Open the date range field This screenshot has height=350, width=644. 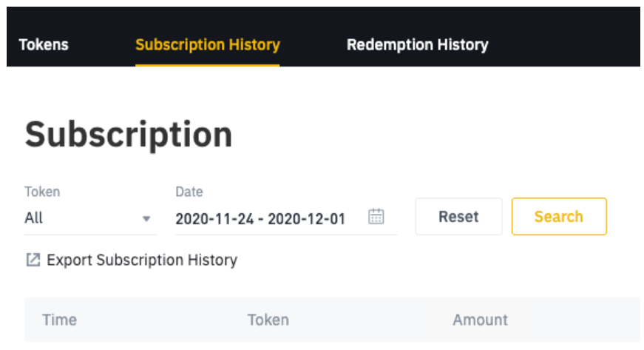[x=286, y=218]
